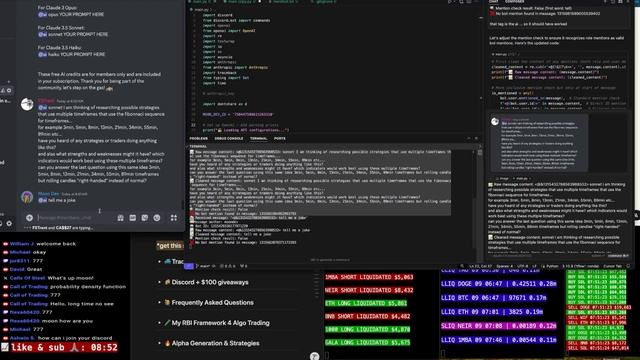The image size is (640, 360).
Task: Click the Discord message input field
Action: [x=76, y=218]
